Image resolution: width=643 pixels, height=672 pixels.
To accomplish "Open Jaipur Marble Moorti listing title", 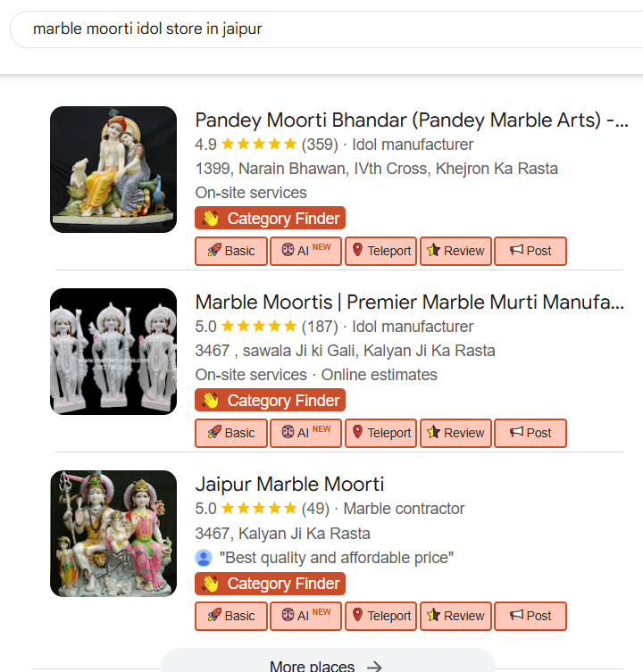I will point(289,485).
